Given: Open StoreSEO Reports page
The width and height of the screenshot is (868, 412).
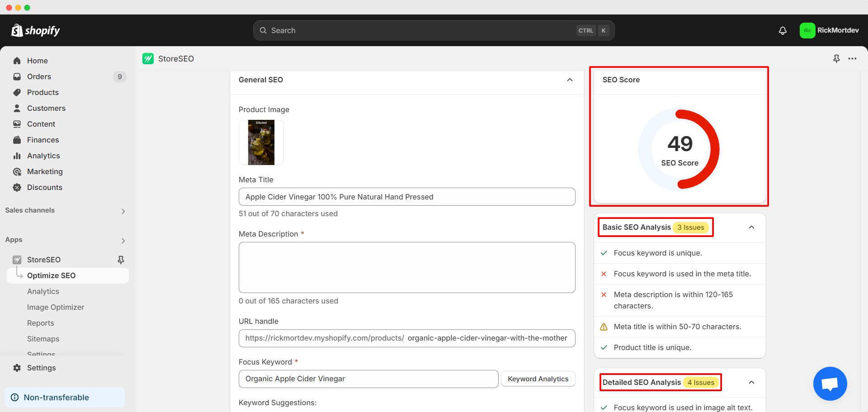Looking at the screenshot, I should click(x=41, y=323).
